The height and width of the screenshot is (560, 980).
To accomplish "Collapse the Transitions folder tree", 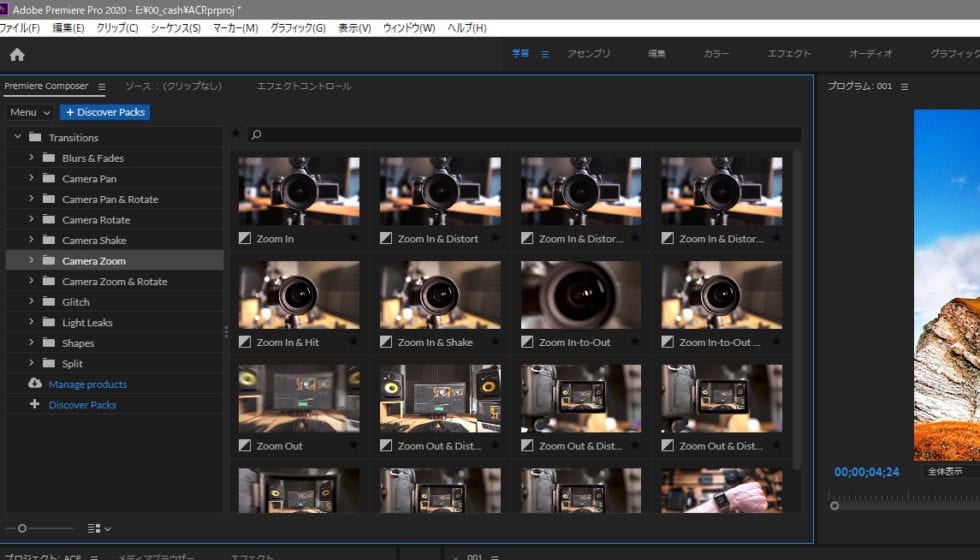I will [x=18, y=137].
